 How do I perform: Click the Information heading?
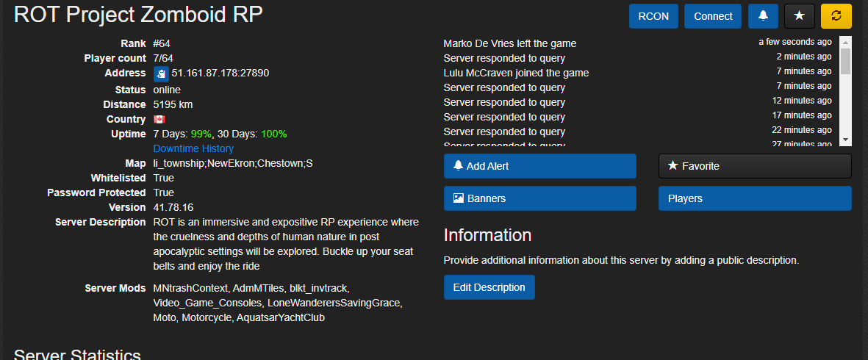487,235
